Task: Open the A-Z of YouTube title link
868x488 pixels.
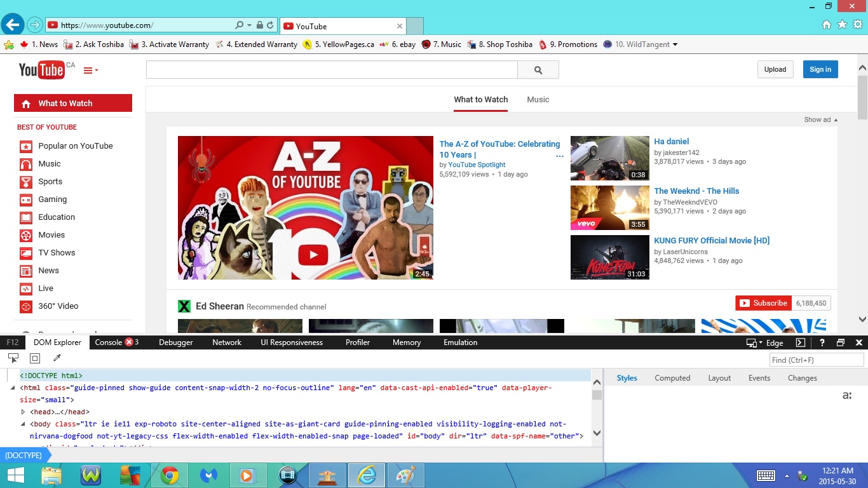Action: 499,149
